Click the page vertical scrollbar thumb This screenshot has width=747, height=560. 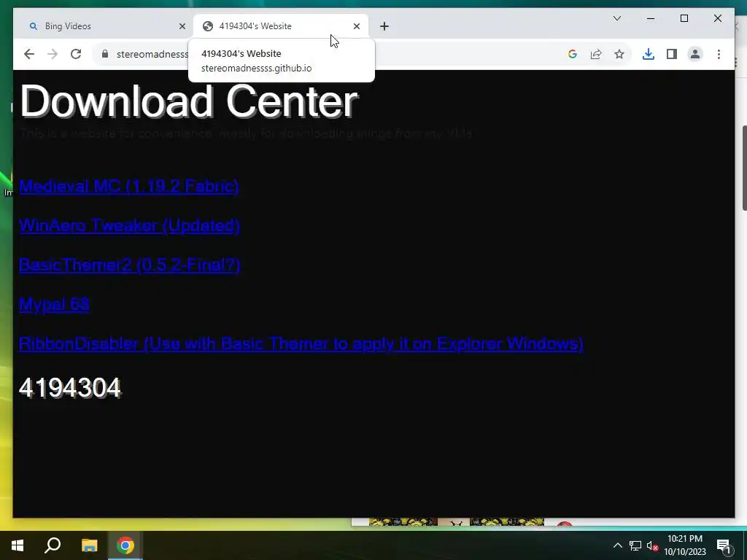point(744,168)
